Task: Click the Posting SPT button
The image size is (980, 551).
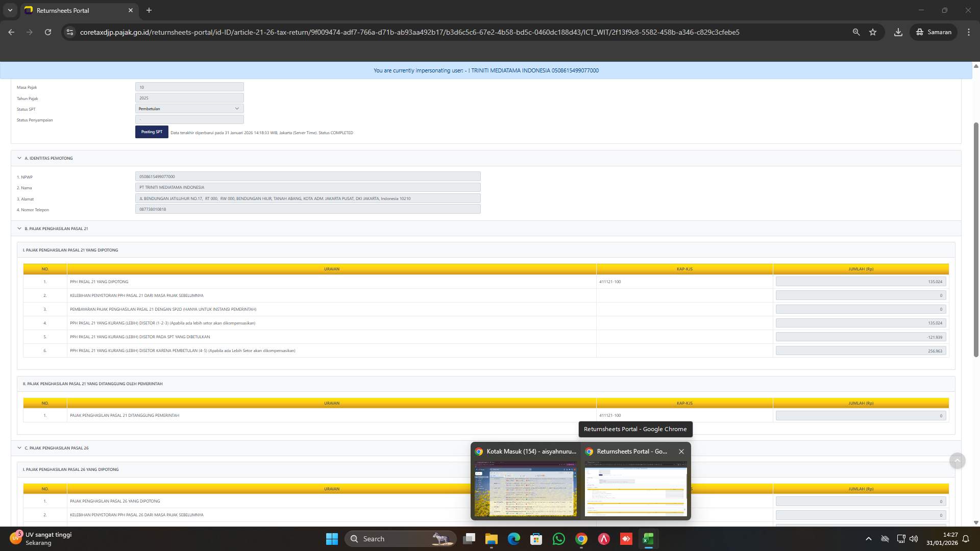Action: click(x=151, y=132)
